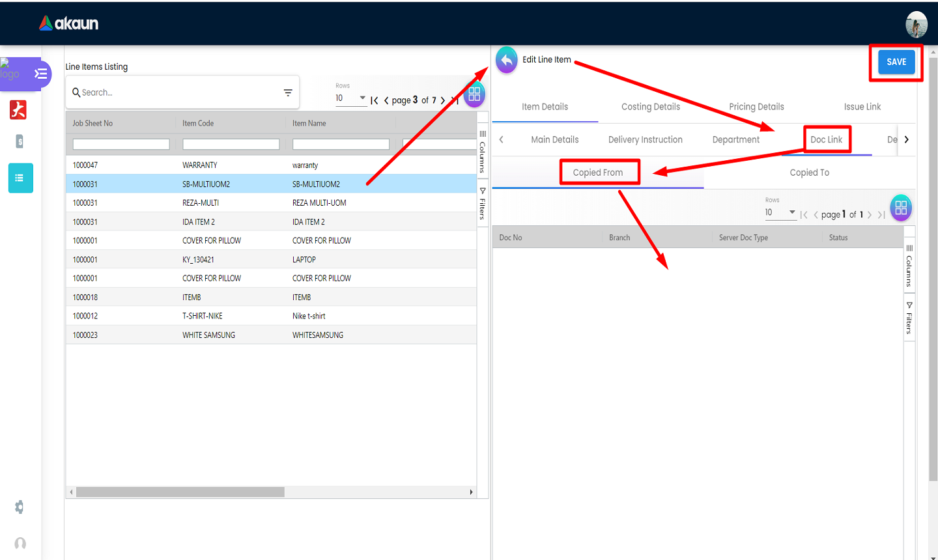Image resolution: width=938 pixels, height=560 pixels.
Task: Switch to the Costing Details tab
Action: (x=650, y=107)
